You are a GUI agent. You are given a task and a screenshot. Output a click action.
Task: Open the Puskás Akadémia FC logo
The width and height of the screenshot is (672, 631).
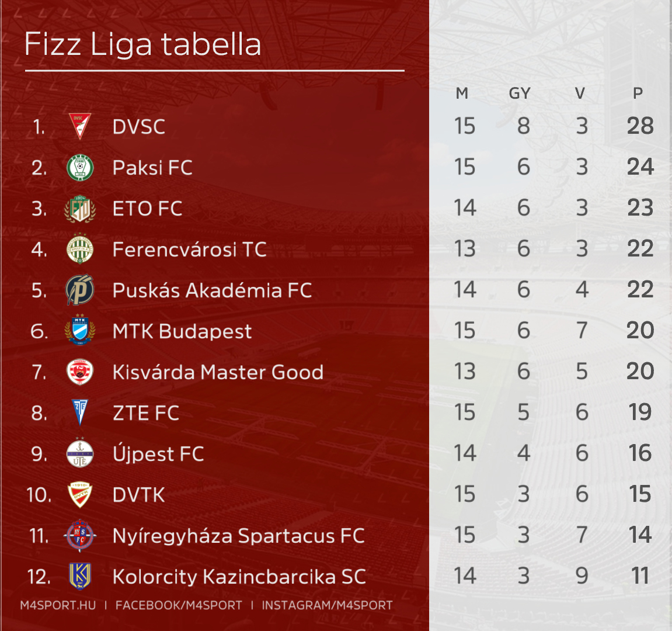point(80,290)
